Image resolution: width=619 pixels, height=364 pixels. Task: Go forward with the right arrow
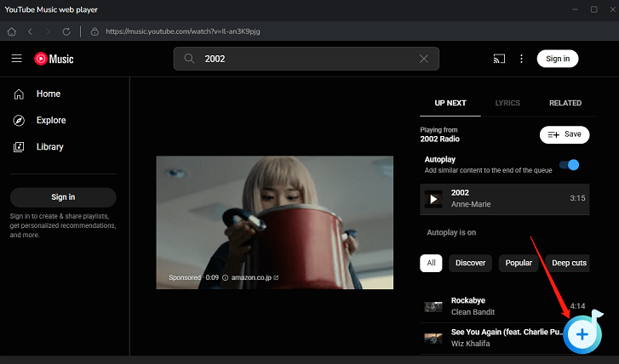tap(49, 31)
